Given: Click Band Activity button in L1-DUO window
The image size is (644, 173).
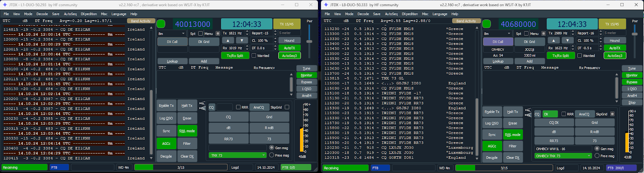Looking at the screenshot, I should pos(141,21).
